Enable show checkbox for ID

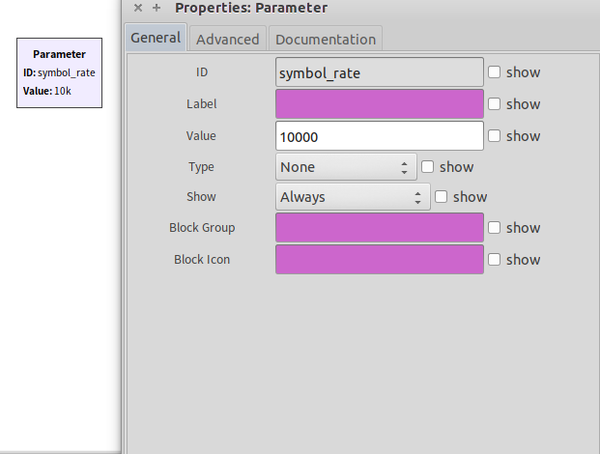(495, 73)
